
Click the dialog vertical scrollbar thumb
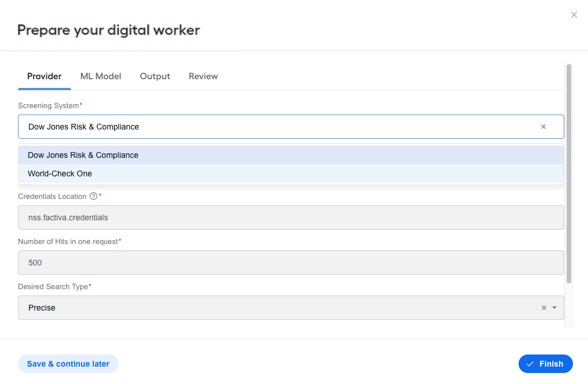tap(569, 173)
